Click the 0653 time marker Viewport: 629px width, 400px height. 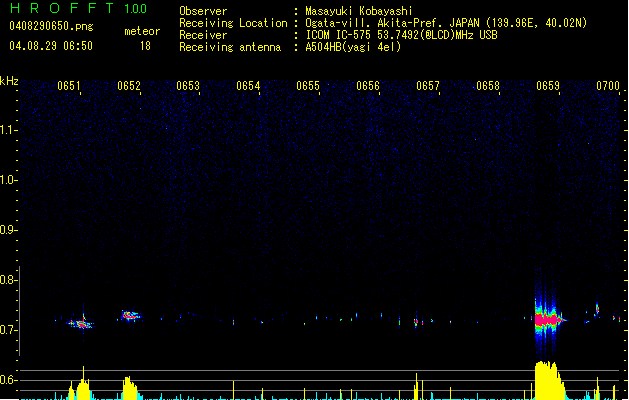[x=188, y=86]
